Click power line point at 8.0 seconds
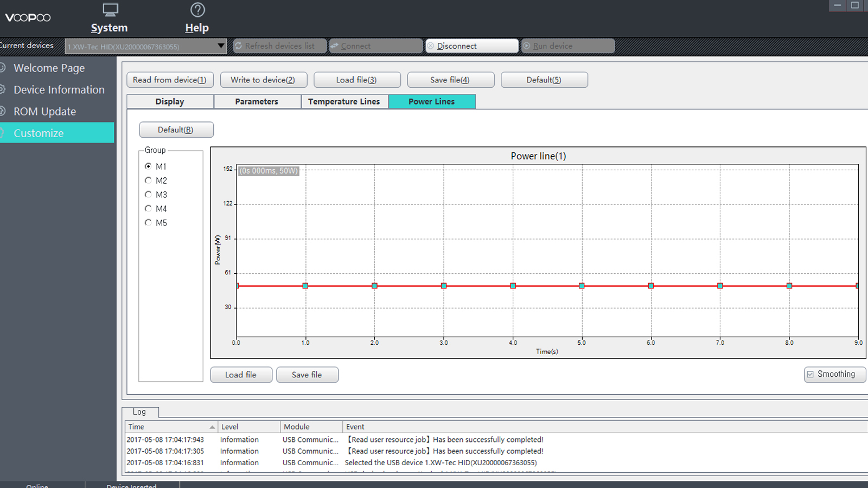This screenshot has height=488, width=868. pyautogui.click(x=789, y=286)
